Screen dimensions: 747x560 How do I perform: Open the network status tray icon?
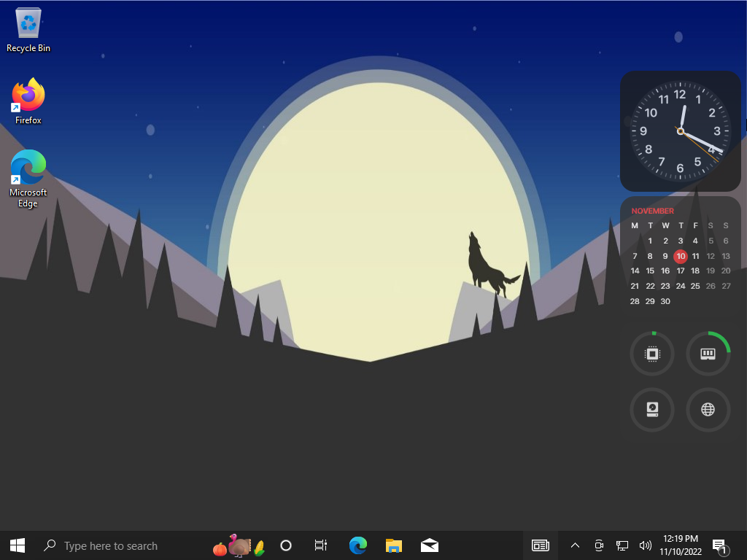622,545
